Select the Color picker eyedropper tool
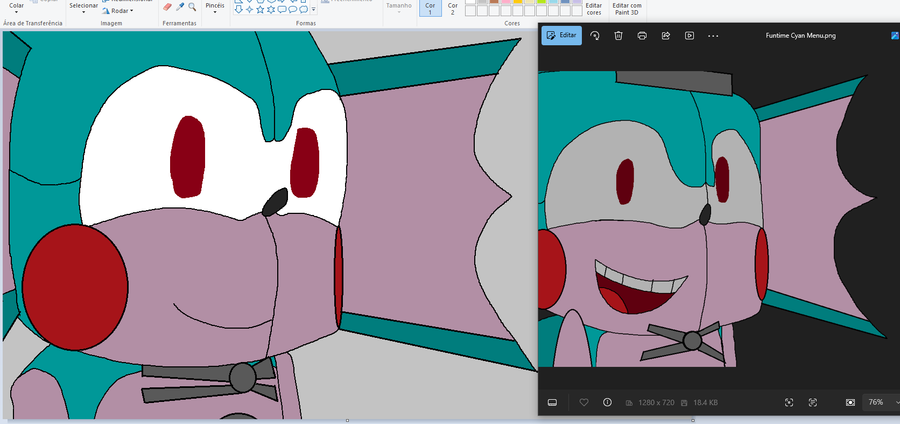 180,7
